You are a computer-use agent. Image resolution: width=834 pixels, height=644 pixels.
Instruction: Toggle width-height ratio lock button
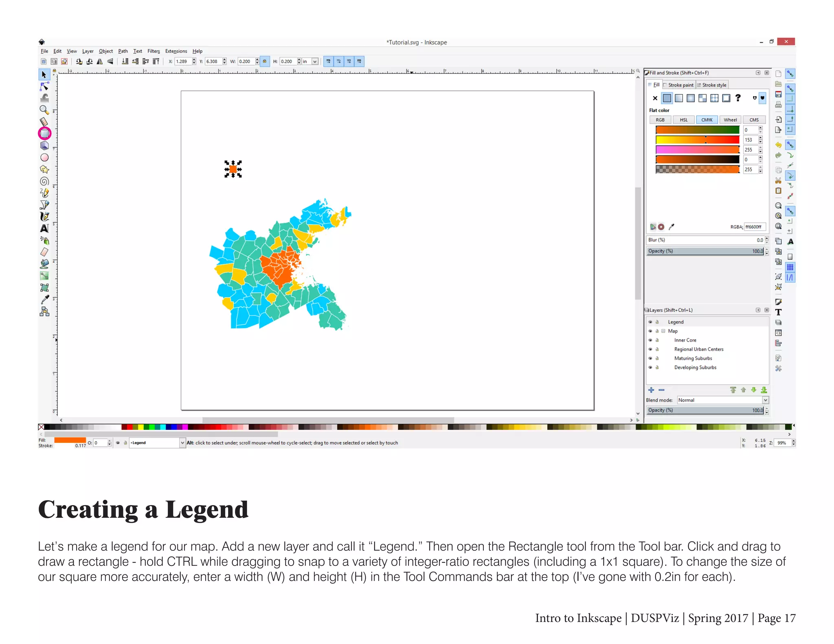(265, 61)
